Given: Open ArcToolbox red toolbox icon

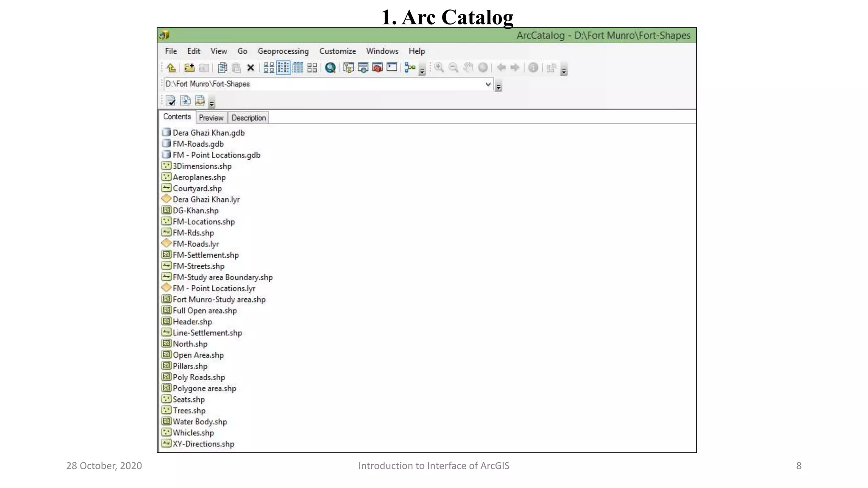Looking at the screenshot, I should click(377, 67).
